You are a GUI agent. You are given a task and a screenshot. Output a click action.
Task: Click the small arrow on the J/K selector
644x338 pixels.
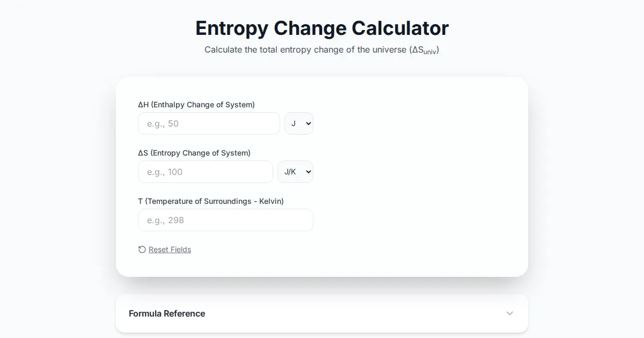click(308, 172)
